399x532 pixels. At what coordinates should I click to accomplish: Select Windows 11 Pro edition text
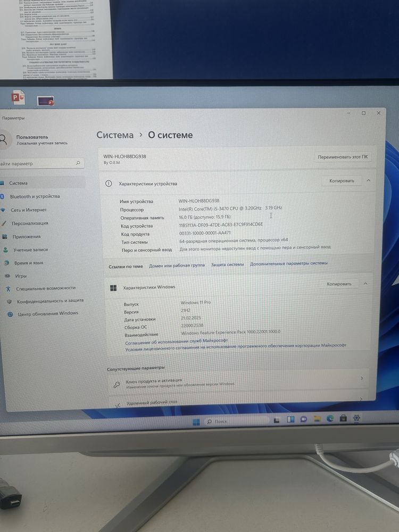coord(195,302)
